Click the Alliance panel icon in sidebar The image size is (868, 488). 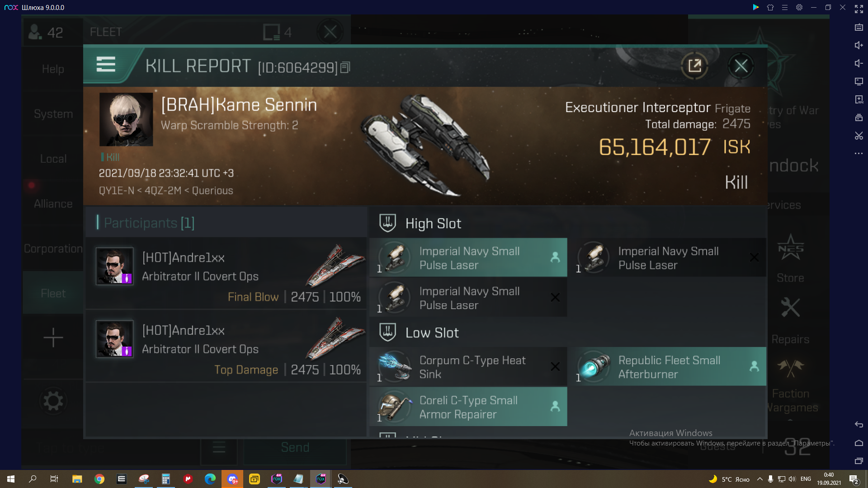(53, 204)
